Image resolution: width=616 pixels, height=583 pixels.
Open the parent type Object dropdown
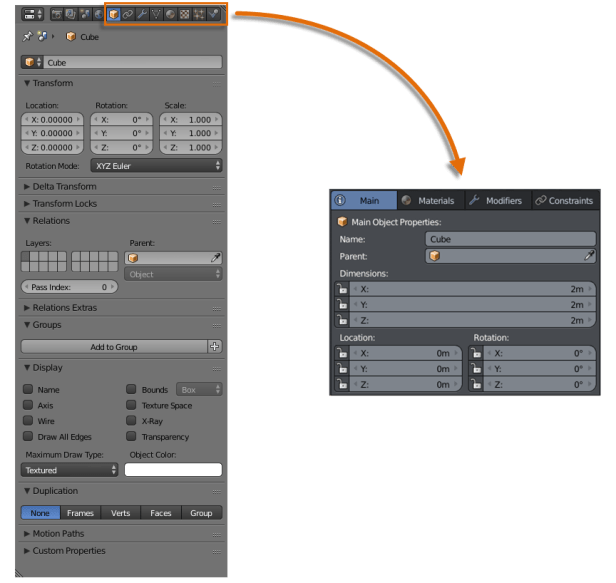click(173, 274)
